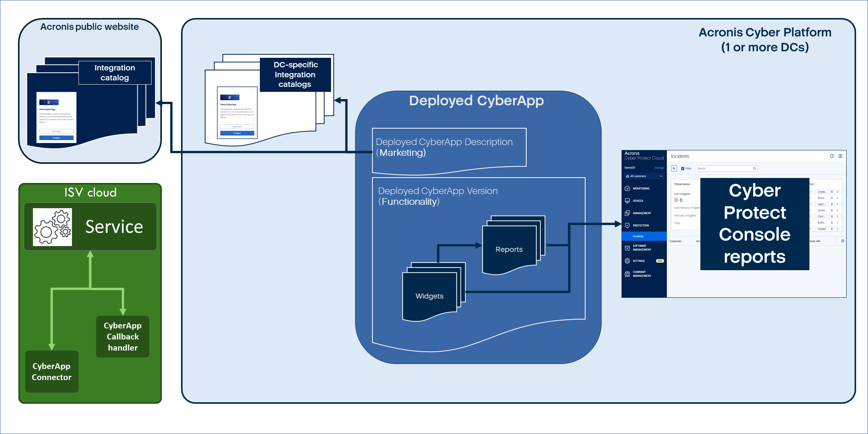Click the Manage link beside DemoISV

coord(659,168)
